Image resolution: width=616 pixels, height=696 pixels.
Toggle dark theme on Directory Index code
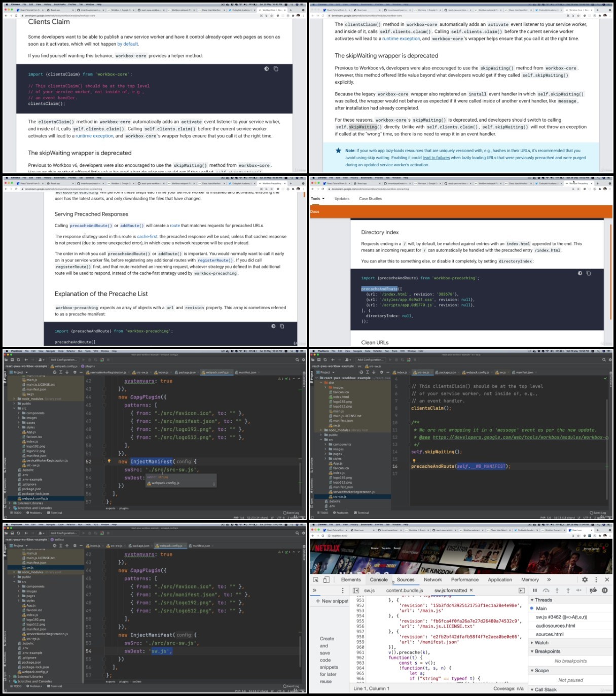coord(580,273)
